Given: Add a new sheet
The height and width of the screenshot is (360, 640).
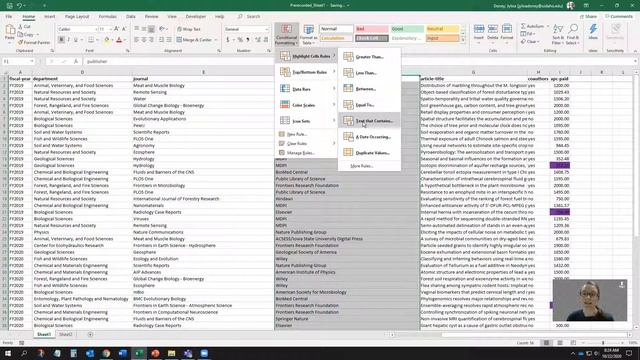Looking at the screenshot, I should 90,334.
